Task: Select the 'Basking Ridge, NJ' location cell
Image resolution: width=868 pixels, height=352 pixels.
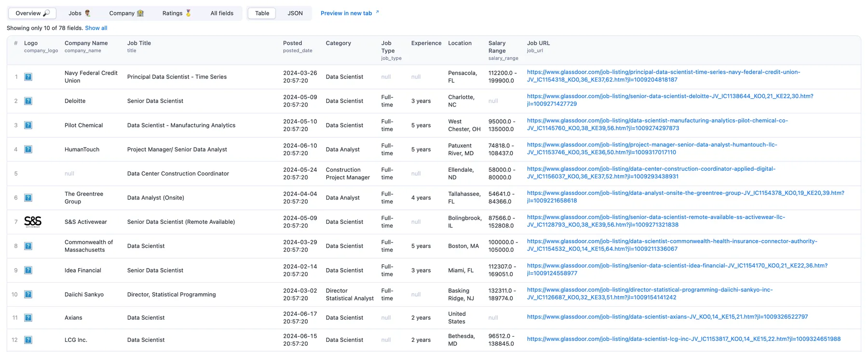Action: 461,295
